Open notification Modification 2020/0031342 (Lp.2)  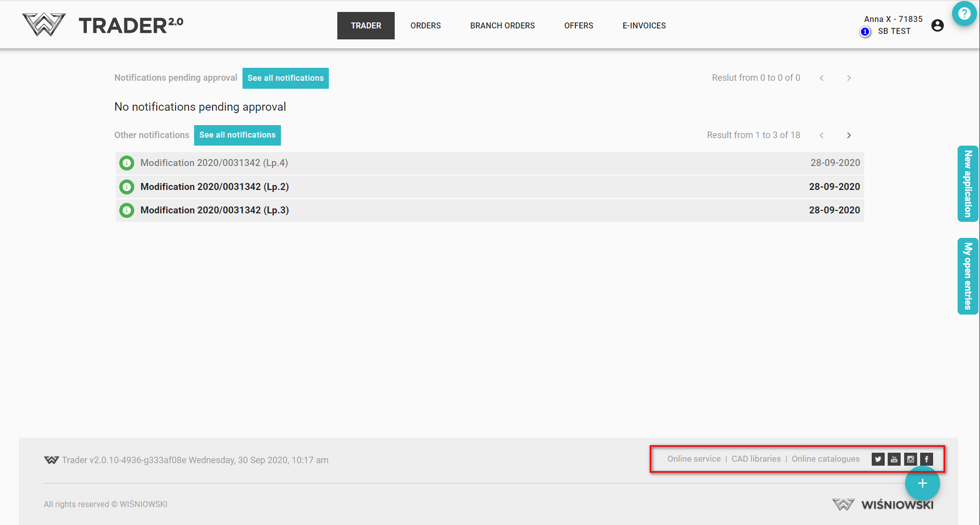point(215,187)
